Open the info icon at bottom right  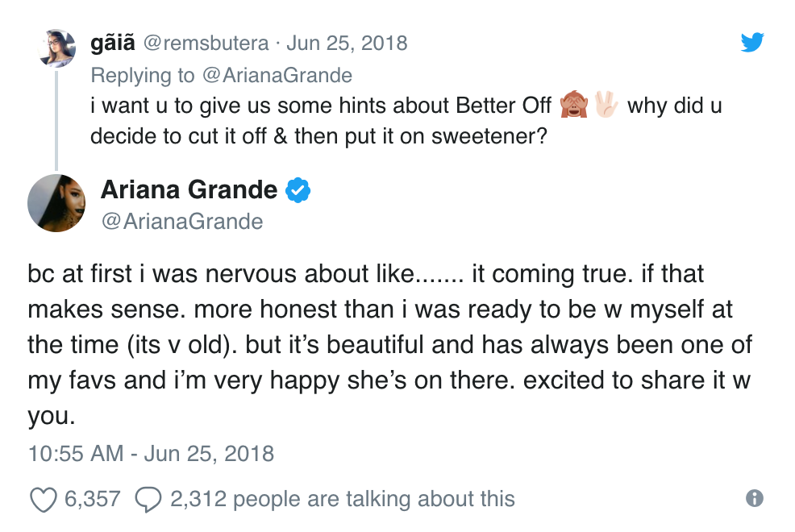(x=755, y=498)
